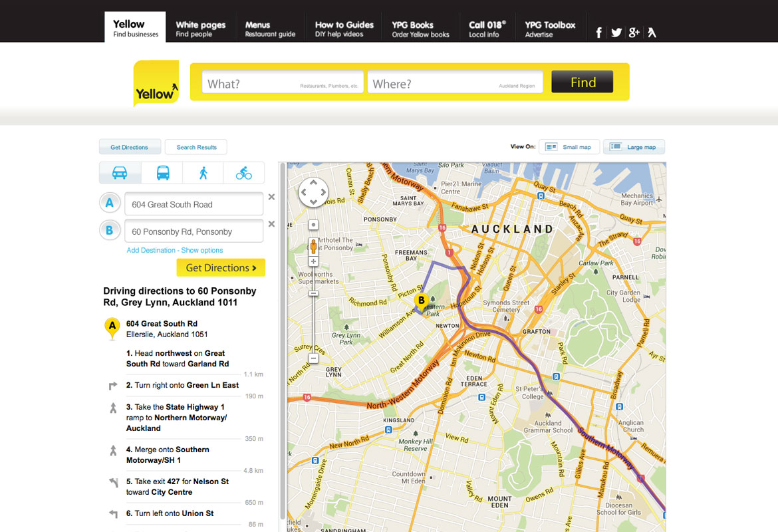This screenshot has height=532, width=778.
Task: Expand the Show options link
Action: click(202, 250)
